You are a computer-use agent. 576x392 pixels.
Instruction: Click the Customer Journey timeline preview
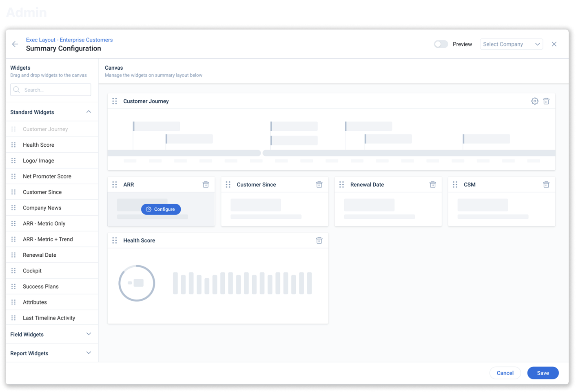(331, 140)
